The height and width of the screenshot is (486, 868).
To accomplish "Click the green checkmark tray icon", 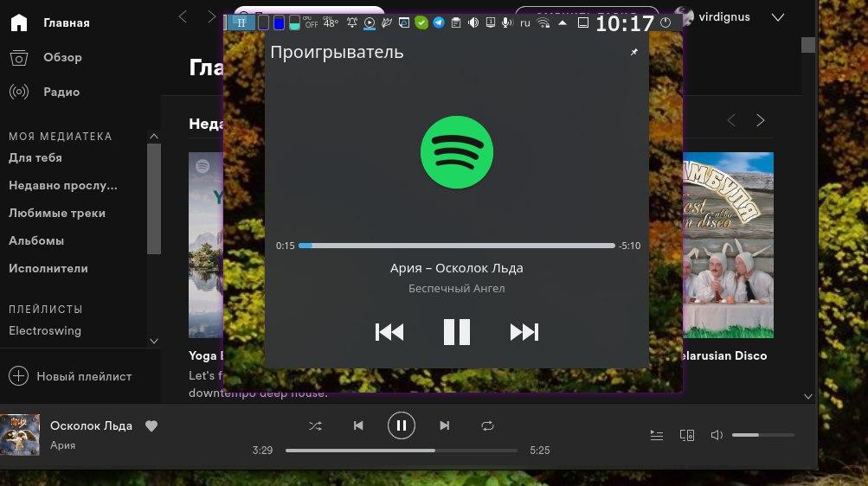I will coord(421,22).
